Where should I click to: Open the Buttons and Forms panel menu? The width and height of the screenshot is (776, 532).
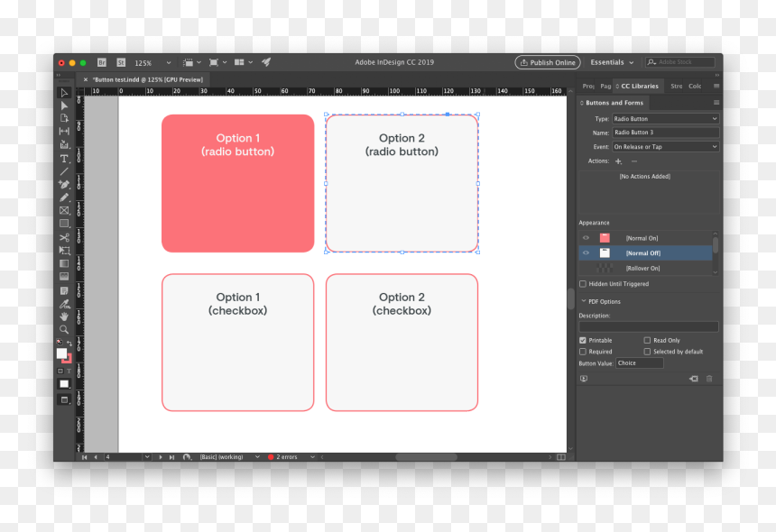716,103
